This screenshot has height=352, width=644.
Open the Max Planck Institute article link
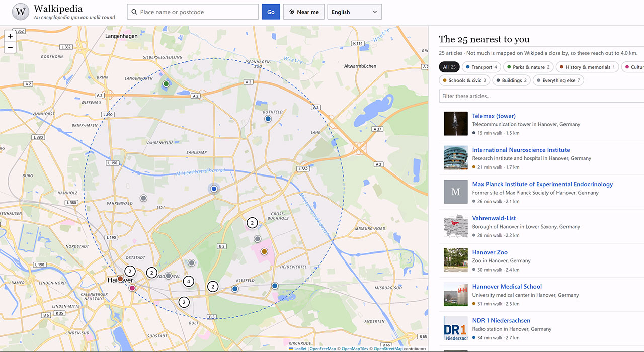(x=542, y=184)
